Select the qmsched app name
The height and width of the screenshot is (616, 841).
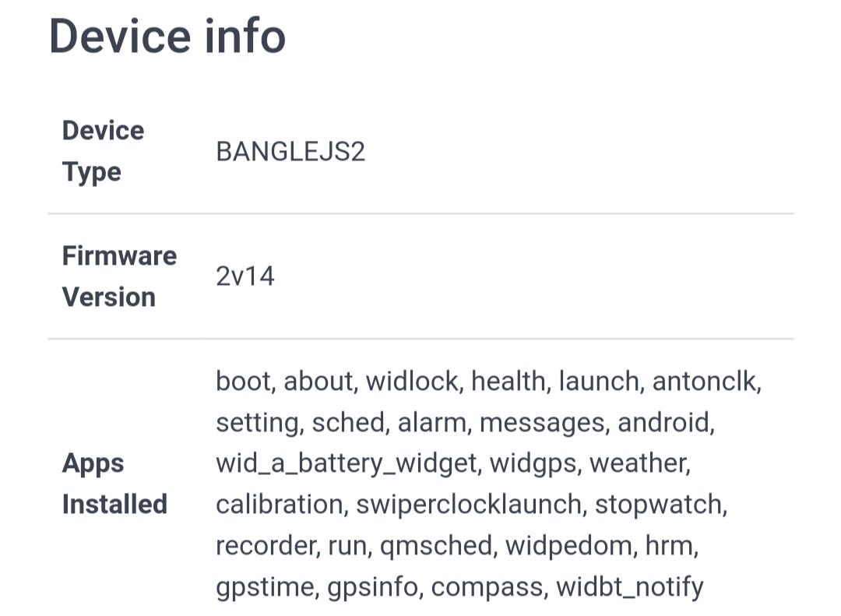pyautogui.click(x=436, y=546)
